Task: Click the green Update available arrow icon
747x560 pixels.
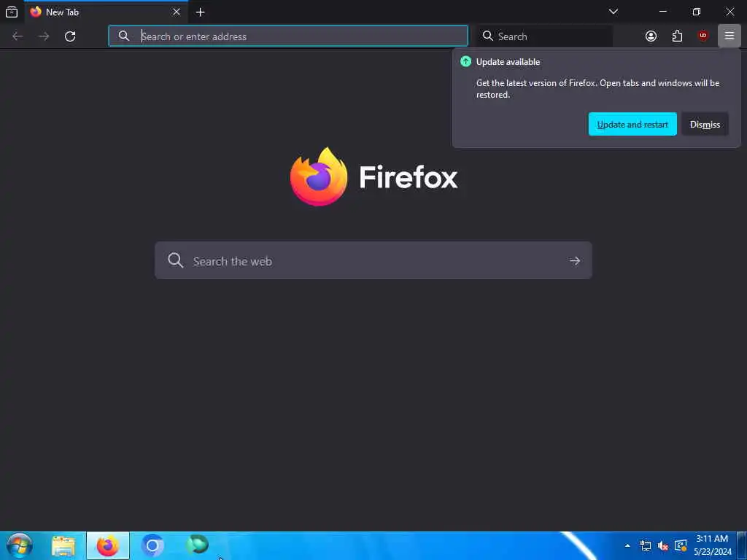Action: [x=465, y=61]
